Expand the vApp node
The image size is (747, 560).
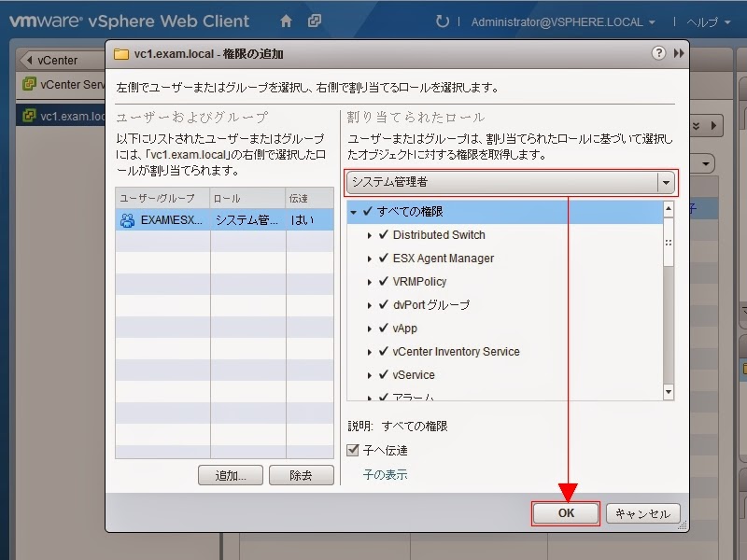369,329
